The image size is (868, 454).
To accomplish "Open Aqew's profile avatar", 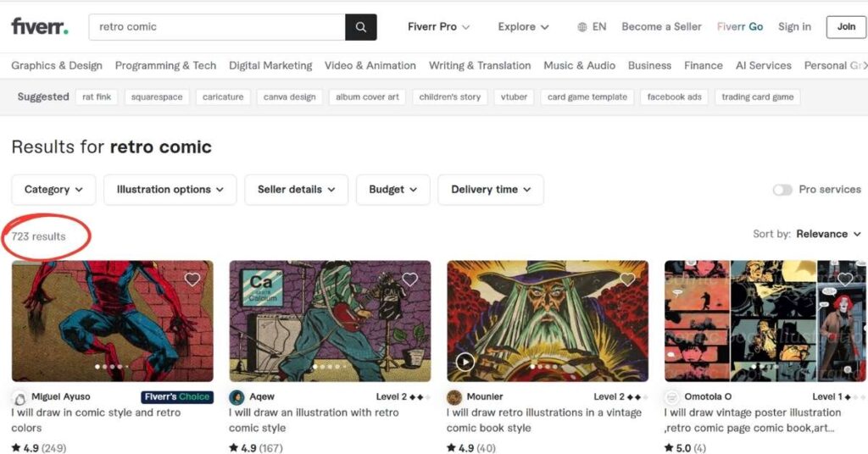I will click(236, 397).
